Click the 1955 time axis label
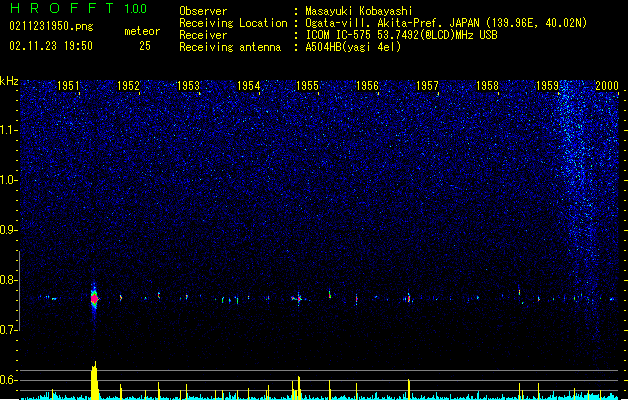629x400 pixels. point(307,85)
